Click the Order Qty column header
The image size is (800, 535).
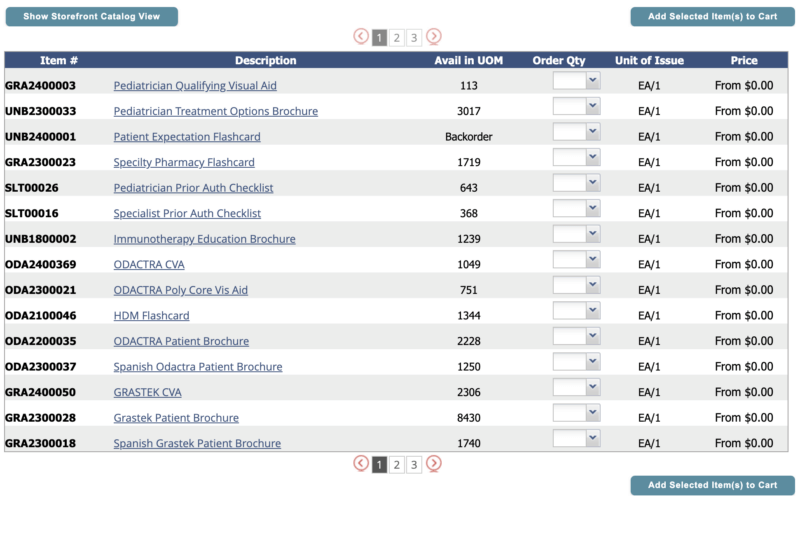559,60
